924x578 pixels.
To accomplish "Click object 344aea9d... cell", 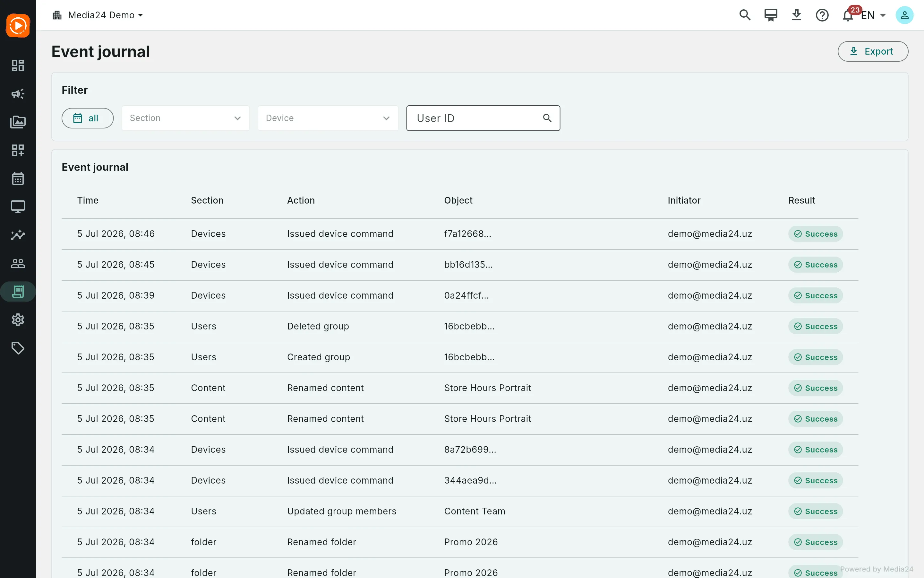I will tap(470, 480).
